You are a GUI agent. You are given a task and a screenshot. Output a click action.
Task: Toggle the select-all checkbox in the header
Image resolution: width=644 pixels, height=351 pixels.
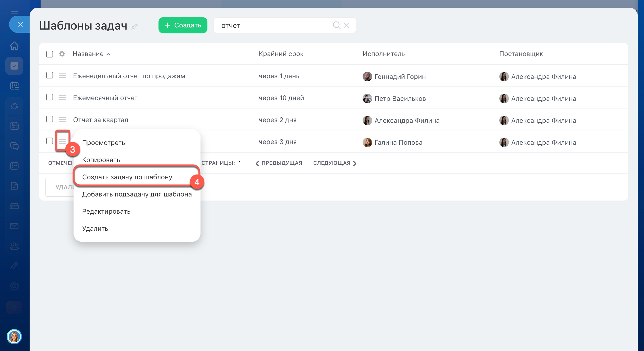(x=50, y=54)
